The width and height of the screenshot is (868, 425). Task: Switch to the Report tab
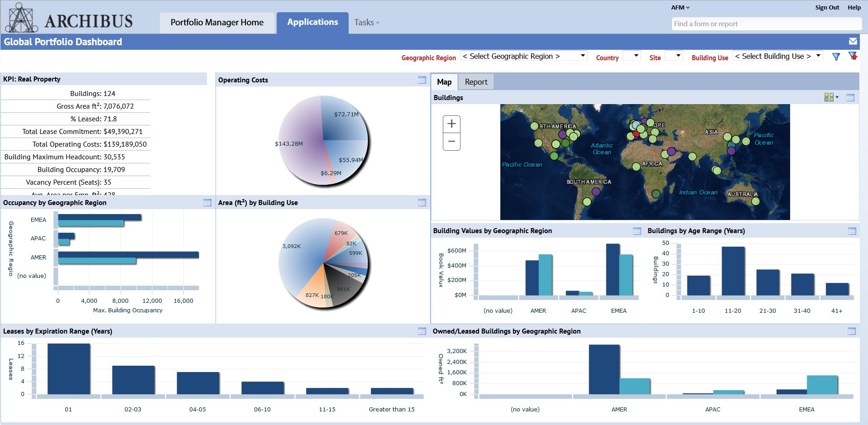(476, 82)
